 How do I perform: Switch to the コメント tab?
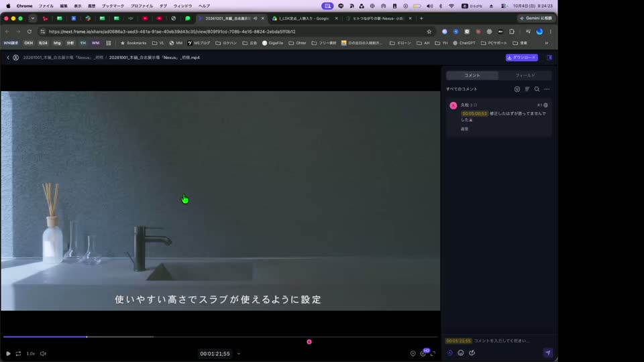tap(472, 76)
